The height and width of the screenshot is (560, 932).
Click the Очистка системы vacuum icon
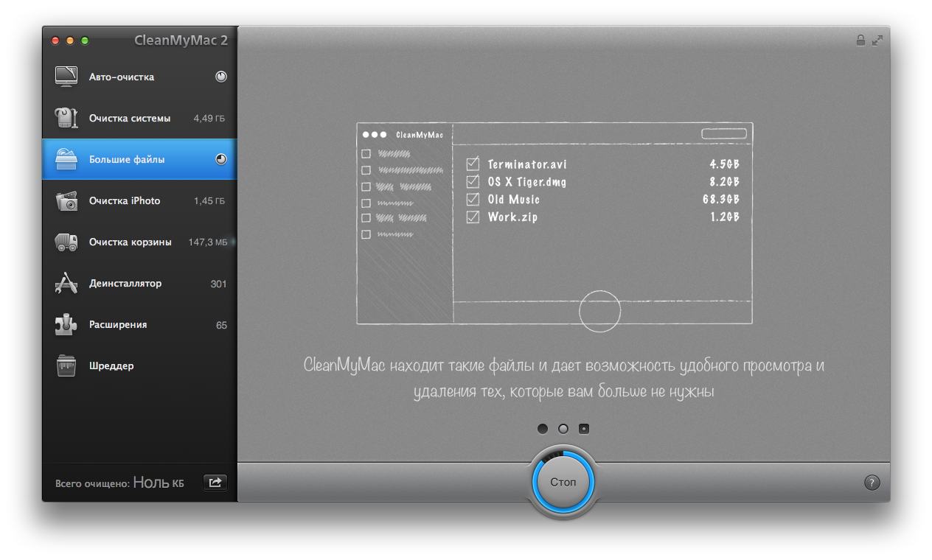point(66,118)
